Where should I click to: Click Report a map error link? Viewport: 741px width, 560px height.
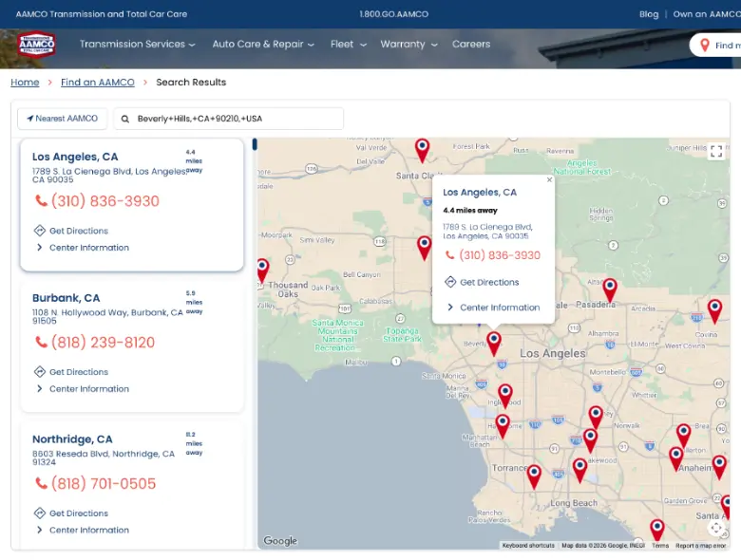coord(700,546)
